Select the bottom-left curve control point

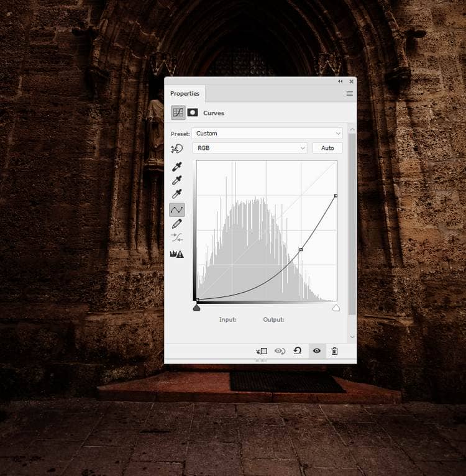point(198,300)
